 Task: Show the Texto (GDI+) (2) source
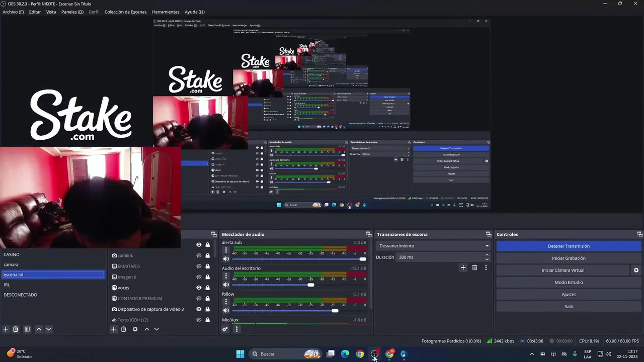click(199, 320)
